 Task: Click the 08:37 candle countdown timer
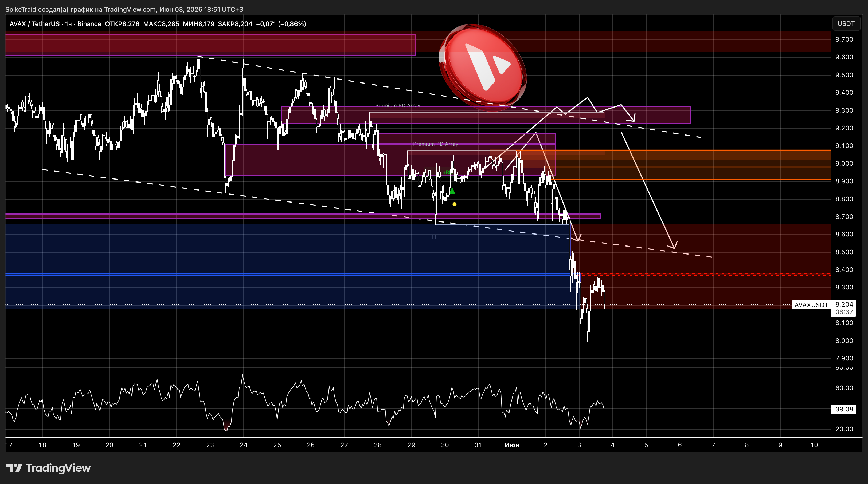click(844, 312)
